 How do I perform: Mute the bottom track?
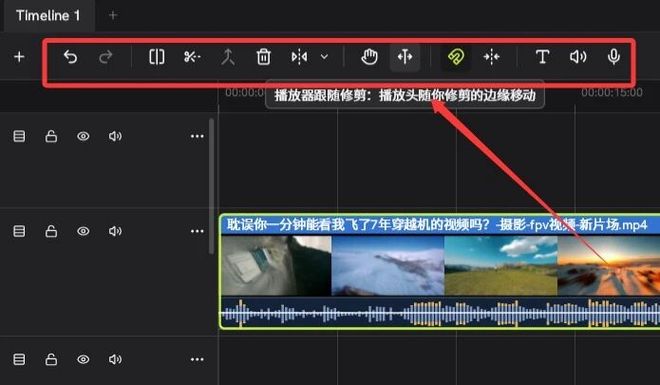(115, 359)
